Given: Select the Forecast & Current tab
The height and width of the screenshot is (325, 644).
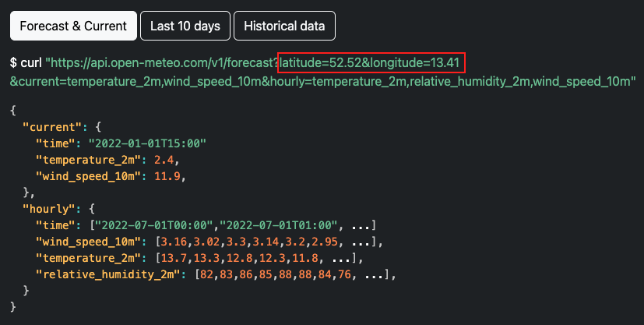Looking at the screenshot, I should [x=73, y=26].
